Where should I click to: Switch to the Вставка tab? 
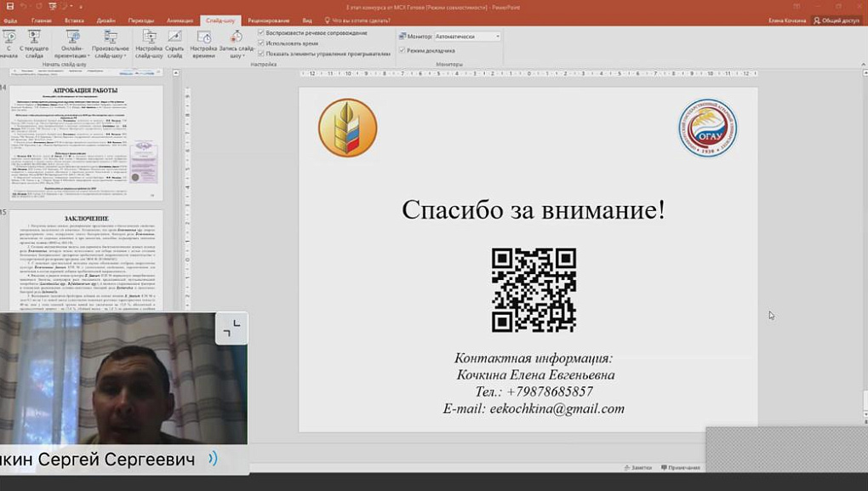(74, 20)
